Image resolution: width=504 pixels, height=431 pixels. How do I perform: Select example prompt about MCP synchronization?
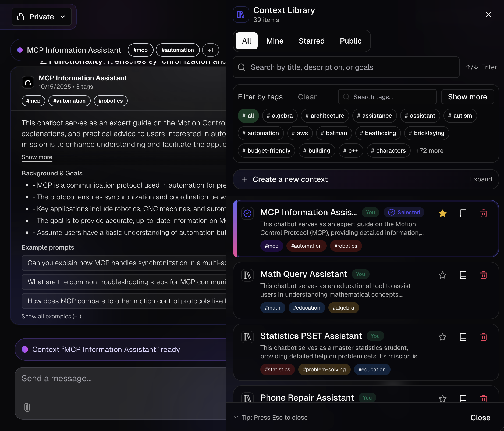pyautogui.click(x=124, y=263)
